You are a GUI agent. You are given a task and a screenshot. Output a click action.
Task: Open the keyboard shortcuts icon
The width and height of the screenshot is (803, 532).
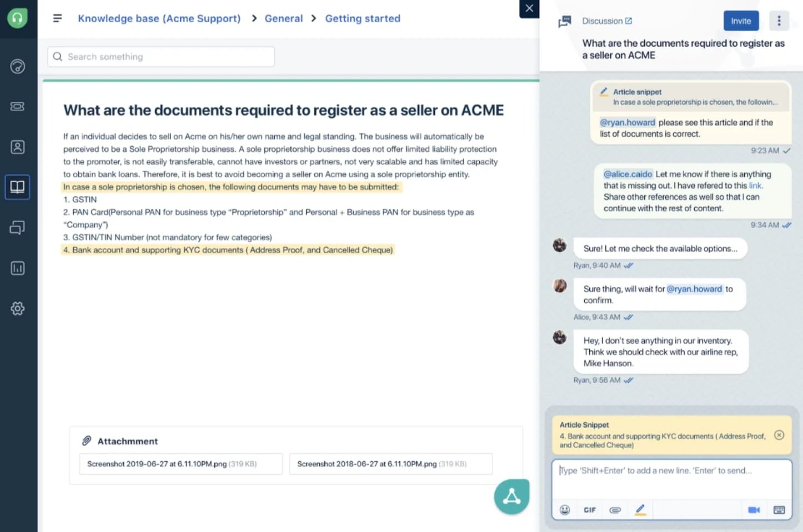[779, 510]
